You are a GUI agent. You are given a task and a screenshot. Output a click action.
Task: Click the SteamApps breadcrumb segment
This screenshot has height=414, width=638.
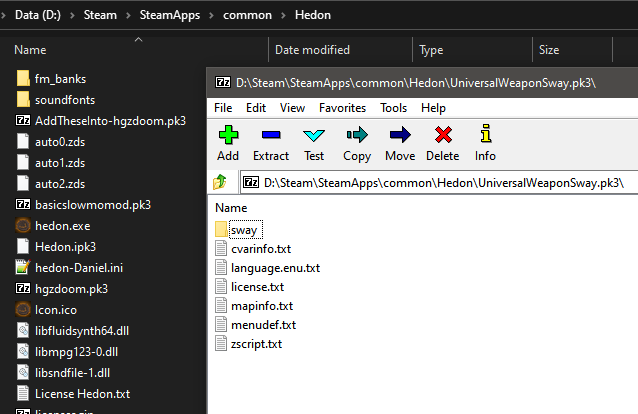(x=170, y=16)
